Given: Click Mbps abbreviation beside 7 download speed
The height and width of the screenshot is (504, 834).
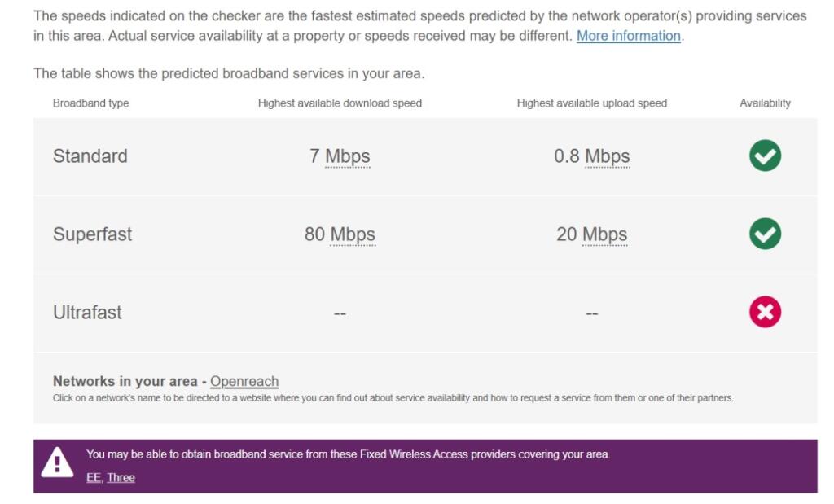Looking at the screenshot, I should [x=348, y=156].
